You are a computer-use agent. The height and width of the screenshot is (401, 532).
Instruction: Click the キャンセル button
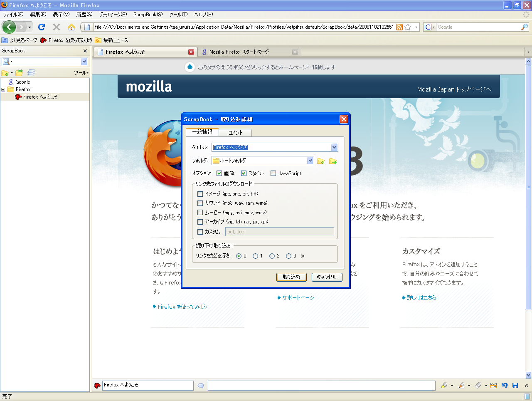(327, 277)
